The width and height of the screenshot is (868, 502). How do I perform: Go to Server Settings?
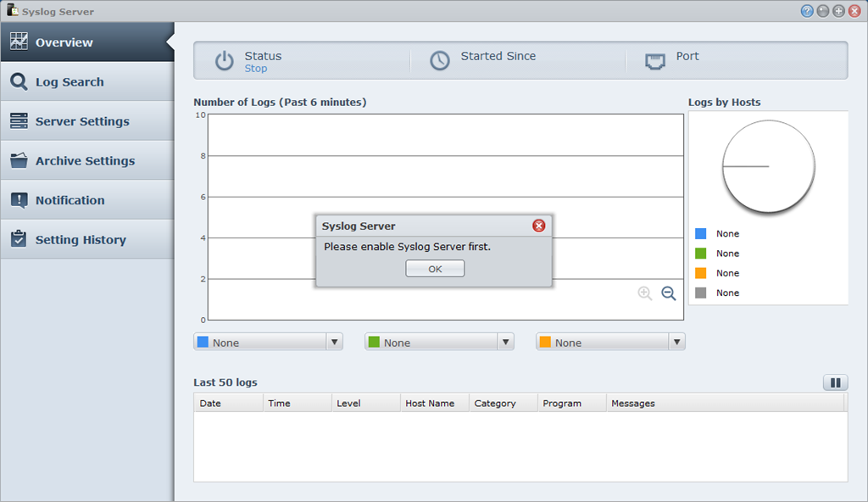coord(86,121)
